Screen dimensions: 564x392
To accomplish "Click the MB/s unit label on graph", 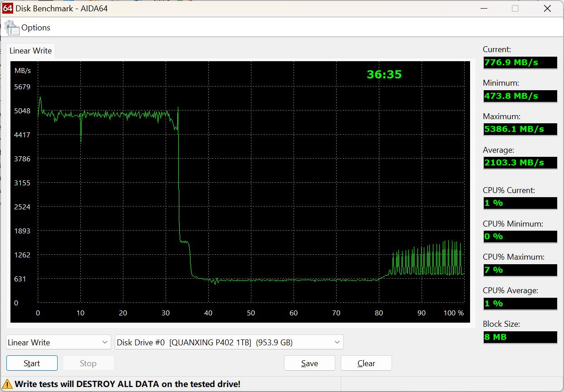I will (x=23, y=71).
